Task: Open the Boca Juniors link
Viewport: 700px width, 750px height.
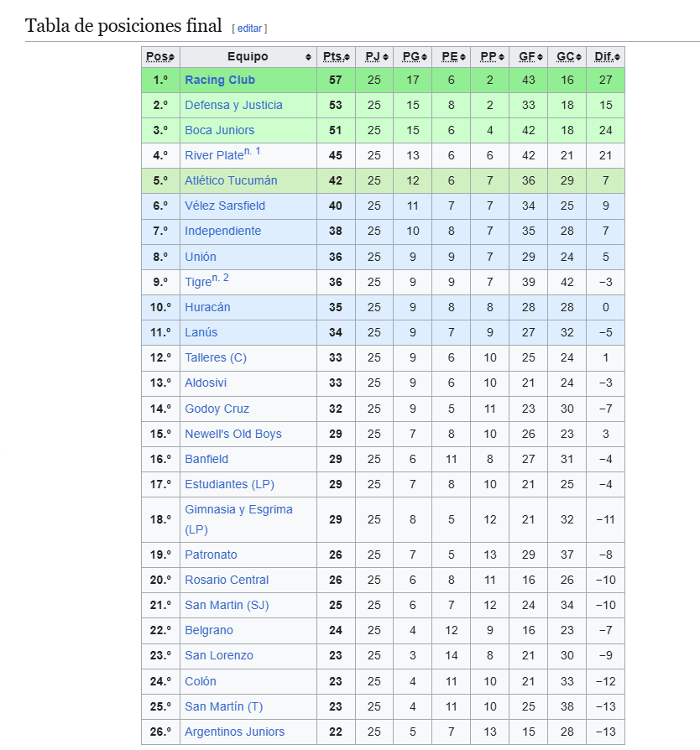Action: 220,130
